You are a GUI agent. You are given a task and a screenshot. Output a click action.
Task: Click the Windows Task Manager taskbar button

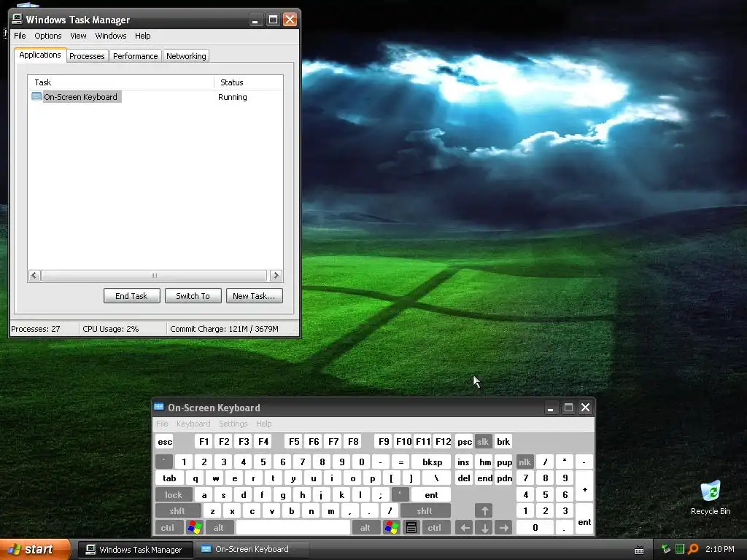point(135,550)
